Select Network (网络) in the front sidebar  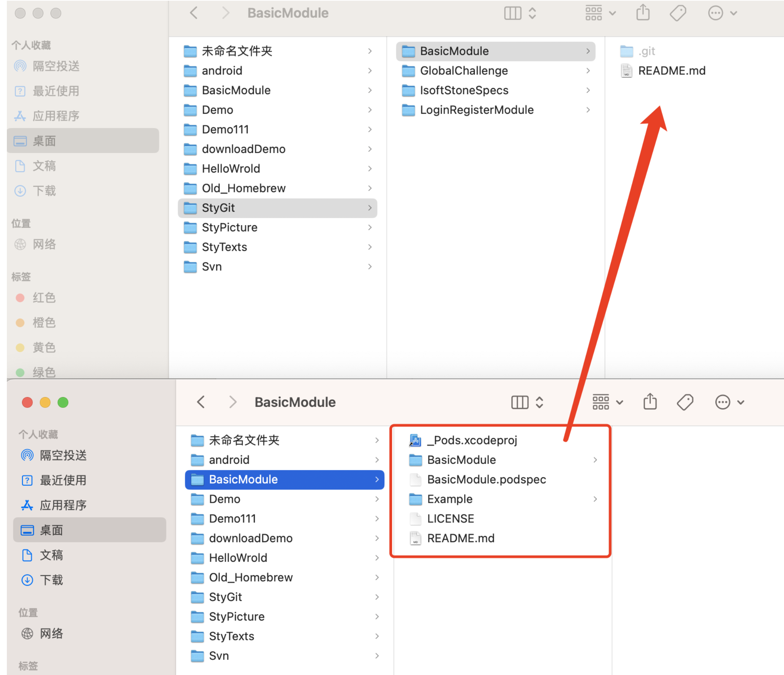pyautogui.click(x=51, y=633)
